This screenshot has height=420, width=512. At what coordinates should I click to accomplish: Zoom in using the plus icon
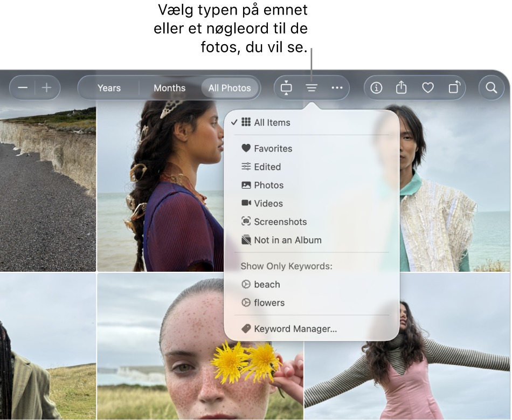[47, 87]
